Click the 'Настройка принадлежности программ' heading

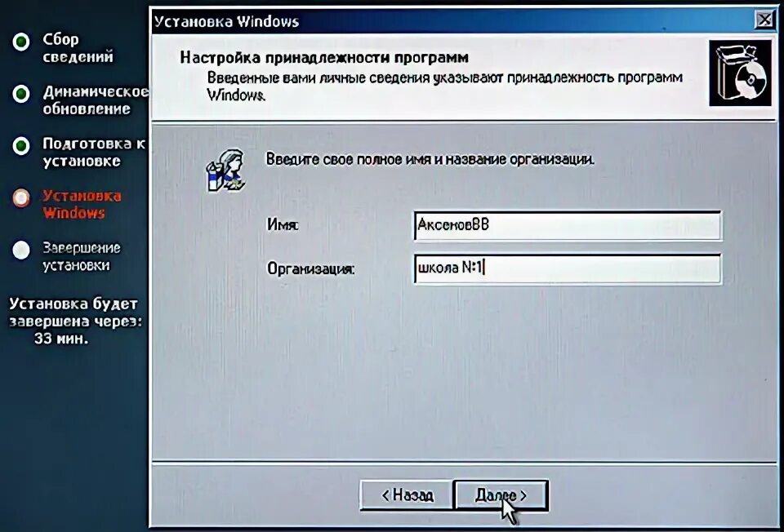click(x=324, y=58)
